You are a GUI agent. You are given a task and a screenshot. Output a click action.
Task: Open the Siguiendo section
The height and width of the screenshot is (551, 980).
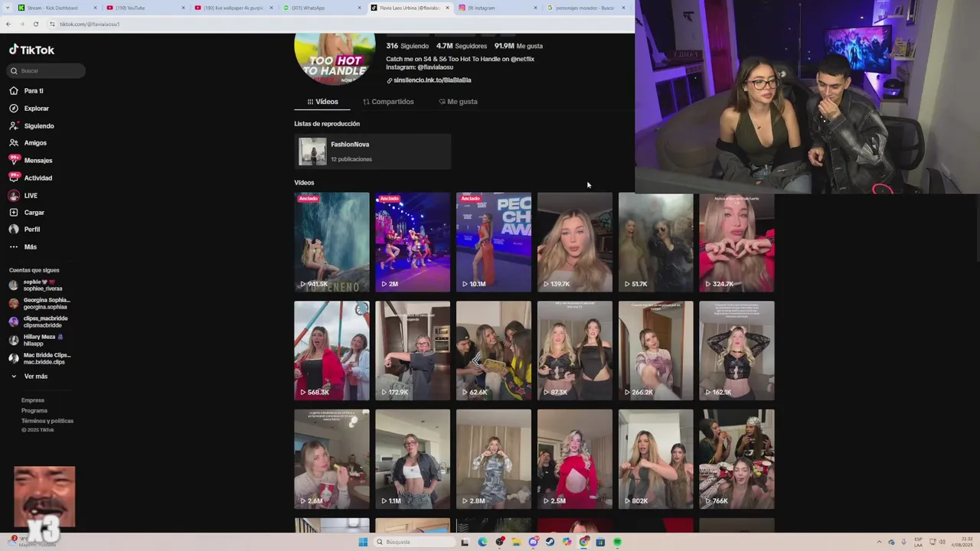(x=31, y=126)
